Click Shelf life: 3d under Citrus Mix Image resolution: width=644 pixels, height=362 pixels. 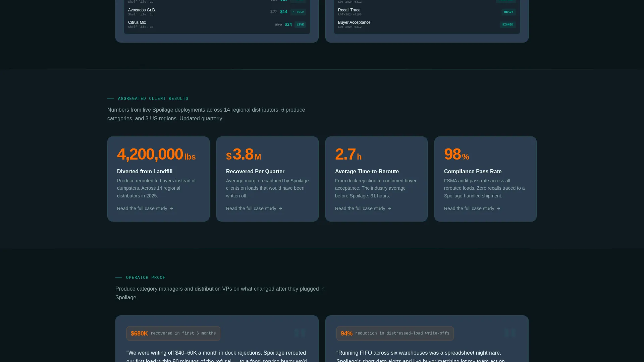(x=141, y=27)
